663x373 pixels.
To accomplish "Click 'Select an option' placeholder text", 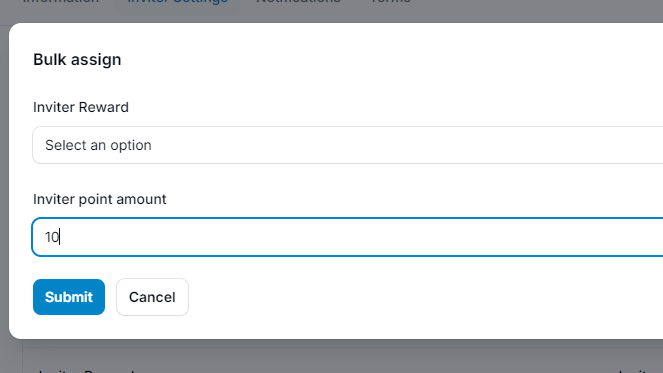I will tap(98, 145).
